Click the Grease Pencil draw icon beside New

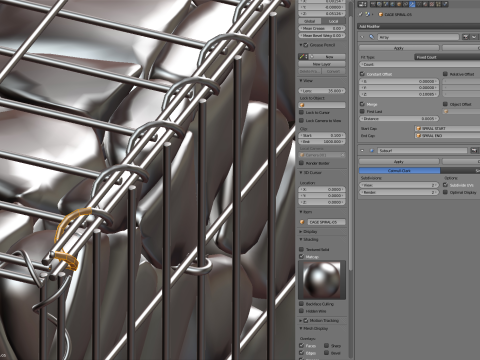303,57
